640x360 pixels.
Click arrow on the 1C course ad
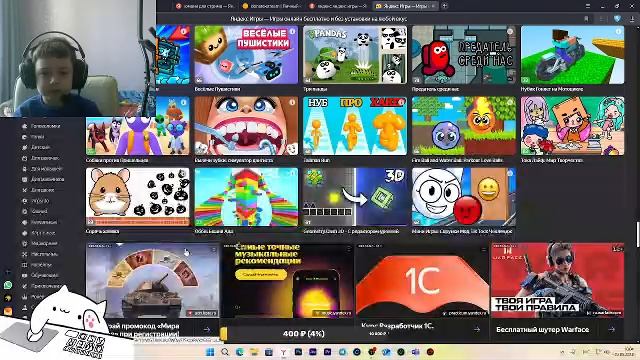coord(477,329)
